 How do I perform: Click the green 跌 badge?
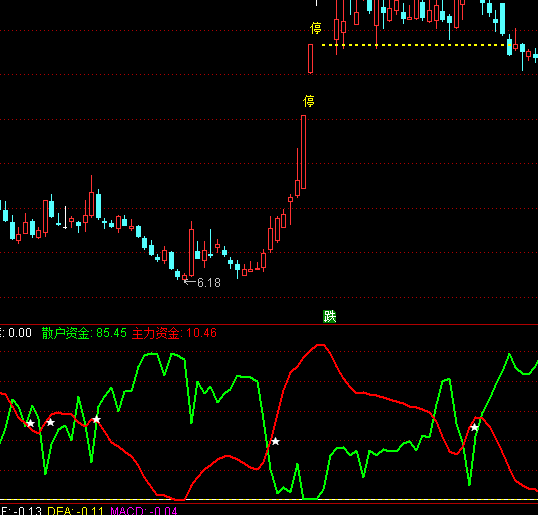click(x=329, y=316)
